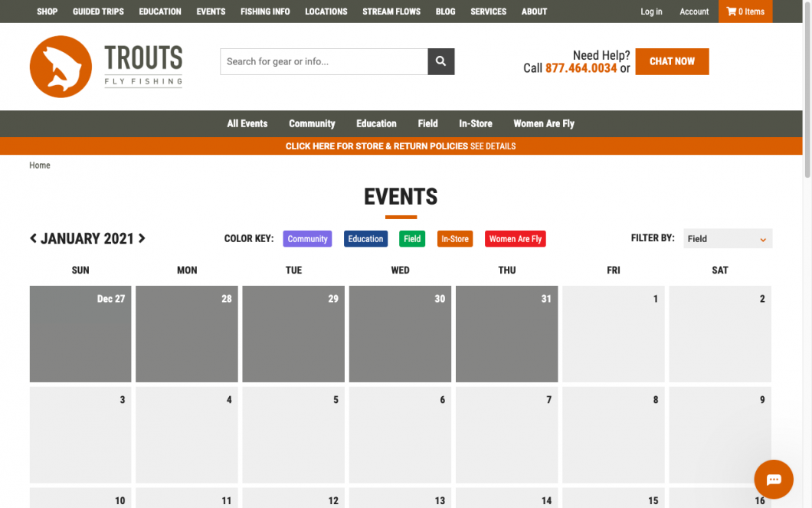812x508 pixels.
Task: Open the Blog menu item
Action: click(445, 11)
